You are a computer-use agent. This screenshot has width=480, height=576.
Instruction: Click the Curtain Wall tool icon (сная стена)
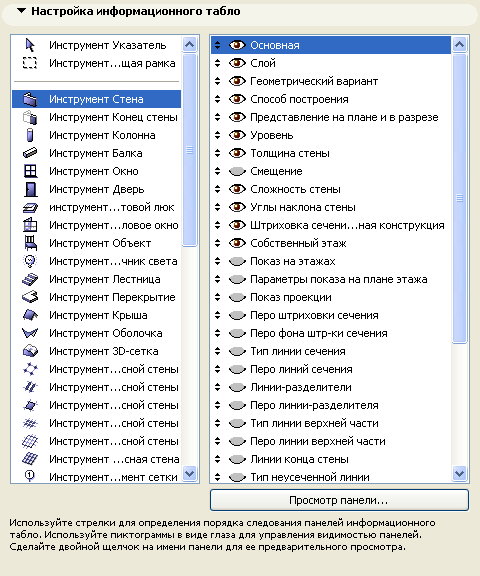pos(30,459)
